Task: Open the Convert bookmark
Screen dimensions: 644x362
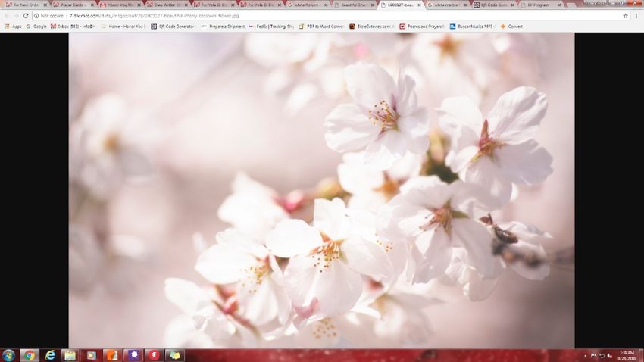Action: coord(511,27)
